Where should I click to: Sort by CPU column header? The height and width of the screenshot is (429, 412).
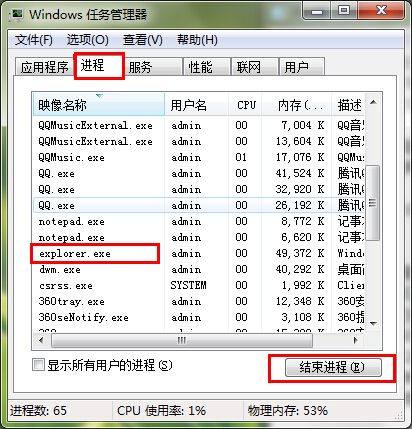[245, 105]
